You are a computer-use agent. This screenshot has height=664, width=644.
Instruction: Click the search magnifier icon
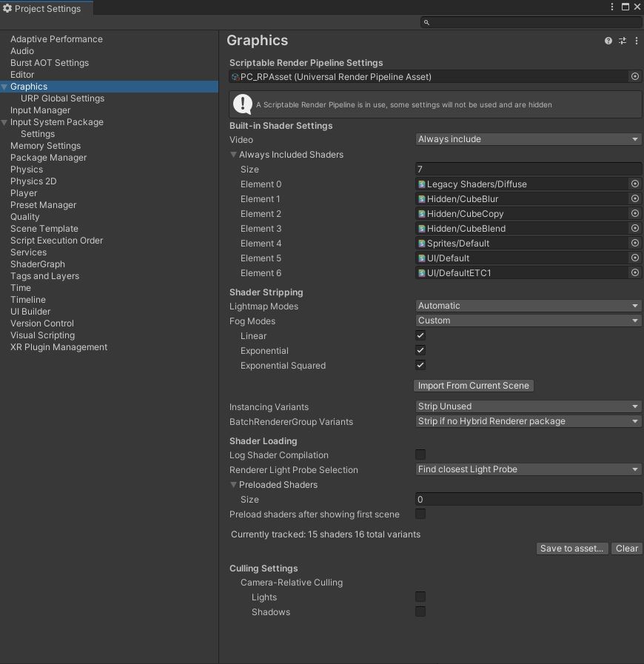[426, 22]
